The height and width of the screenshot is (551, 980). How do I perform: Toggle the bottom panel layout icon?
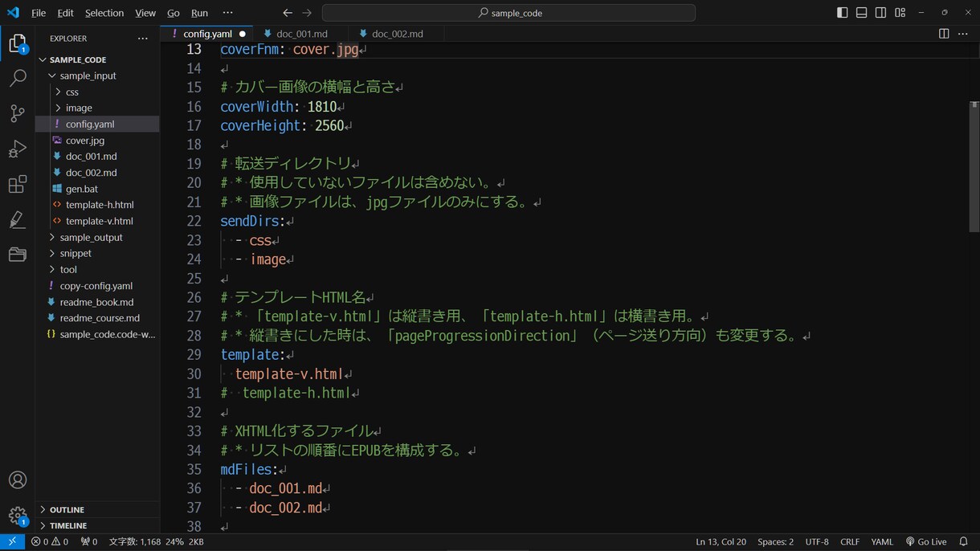click(x=861, y=13)
